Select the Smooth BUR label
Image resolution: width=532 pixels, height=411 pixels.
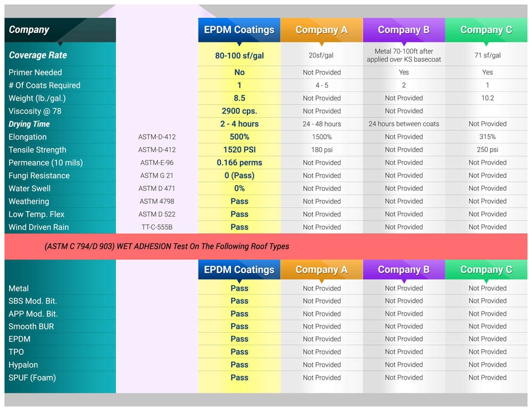tap(31, 326)
